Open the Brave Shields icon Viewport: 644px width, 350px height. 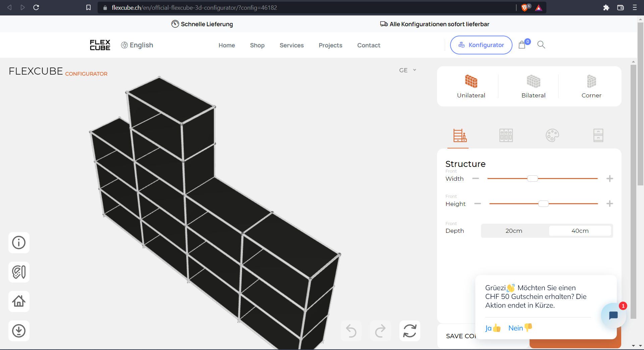[x=525, y=7]
